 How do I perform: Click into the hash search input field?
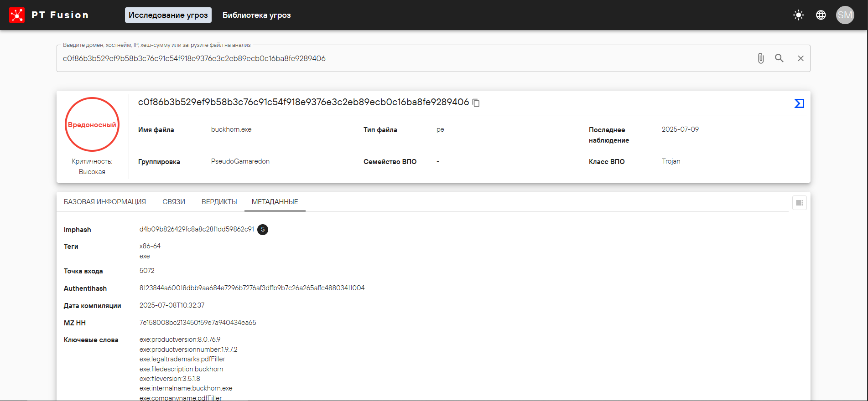tap(401, 58)
